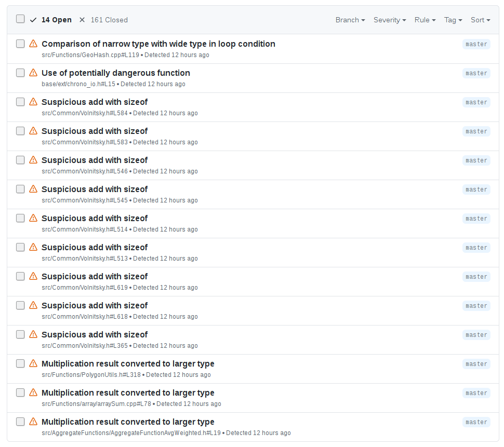504x447 pixels.
Task: Click warning icon for GeoHash.cpp#L119 alert
Action: coord(33,44)
